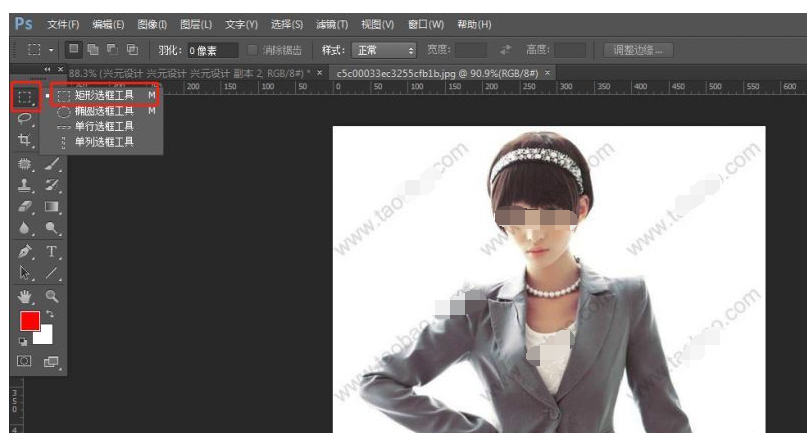The image size is (807, 433).
Task: Select the Zoom tool
Action: [52, 296]
